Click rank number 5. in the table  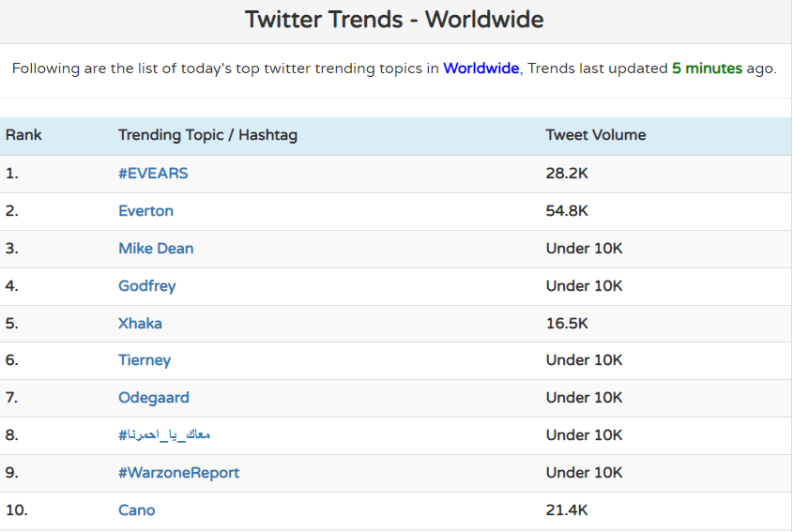[11, 323]
